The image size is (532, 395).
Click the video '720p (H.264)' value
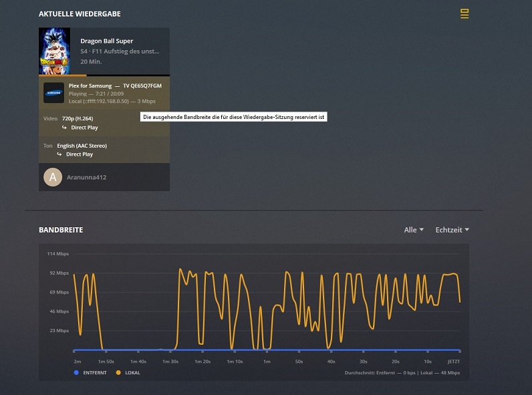(78, 118)
